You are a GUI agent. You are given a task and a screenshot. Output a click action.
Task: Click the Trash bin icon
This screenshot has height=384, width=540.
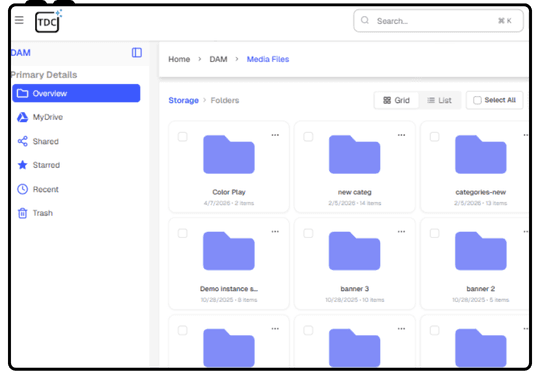(23, 213)
